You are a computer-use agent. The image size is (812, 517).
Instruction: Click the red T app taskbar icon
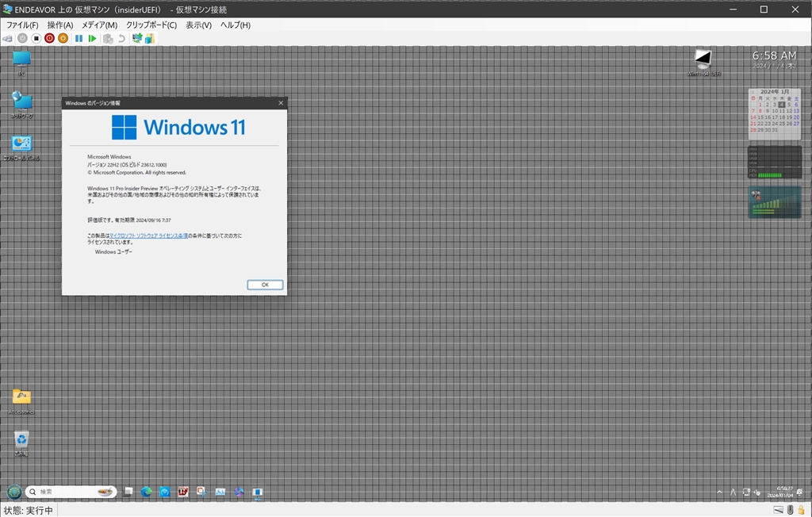[183, 492]
